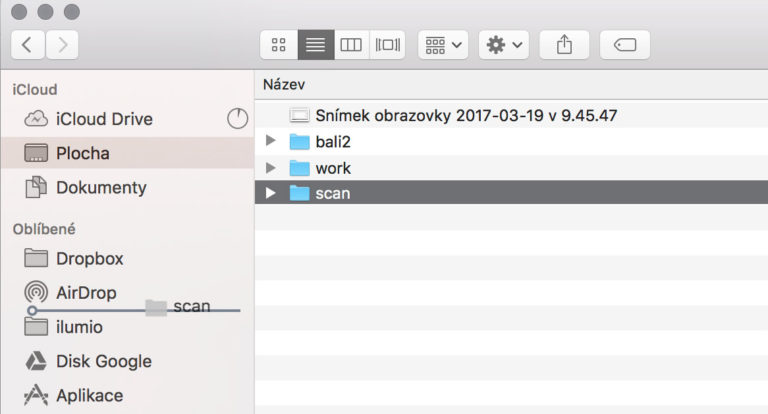
Task: Expand the bali2 folder disclosure triangle
Action: [x=270, y=141]
